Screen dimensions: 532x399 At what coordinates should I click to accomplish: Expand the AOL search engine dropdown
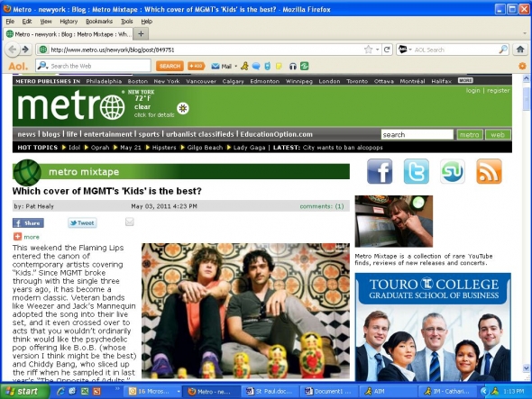(405, 50)
